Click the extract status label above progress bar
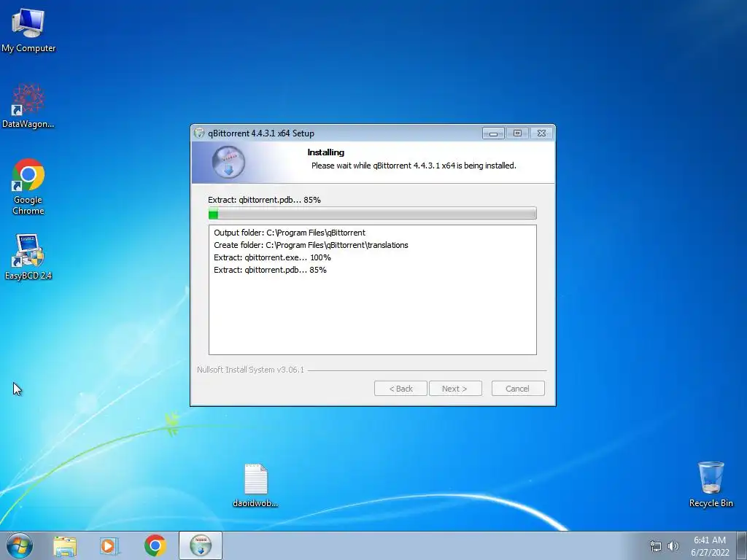The width and height of the screenshot is (747, 560). click(x=264, y=200)
